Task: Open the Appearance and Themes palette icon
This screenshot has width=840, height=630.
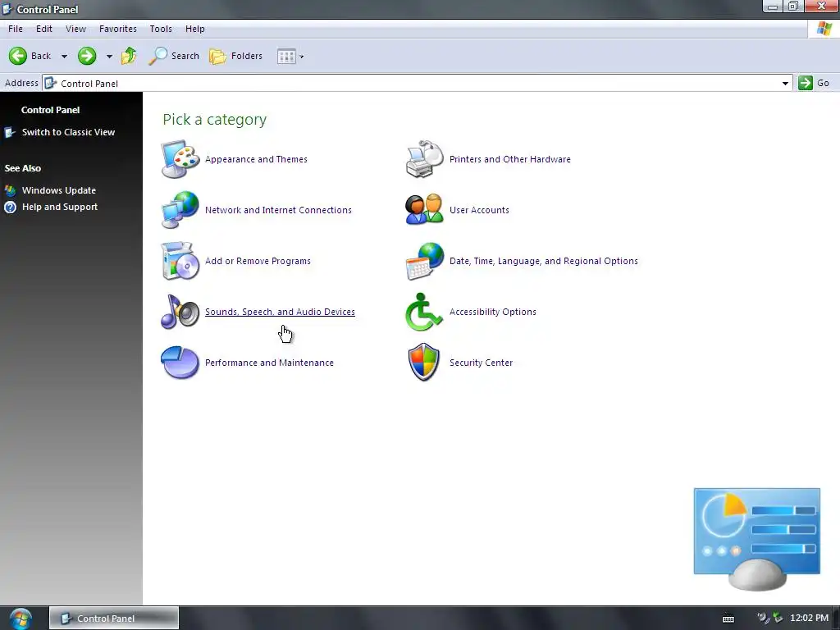Action: point(180,159)
